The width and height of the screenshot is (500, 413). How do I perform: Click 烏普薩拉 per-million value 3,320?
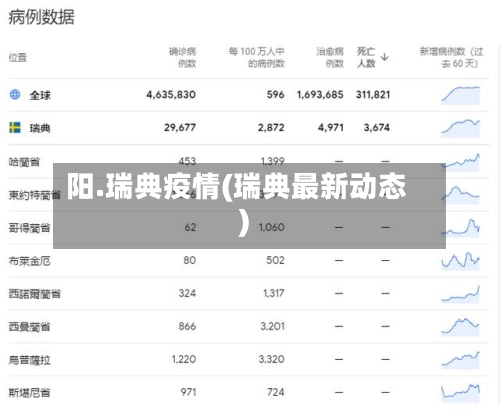(271, 359)
